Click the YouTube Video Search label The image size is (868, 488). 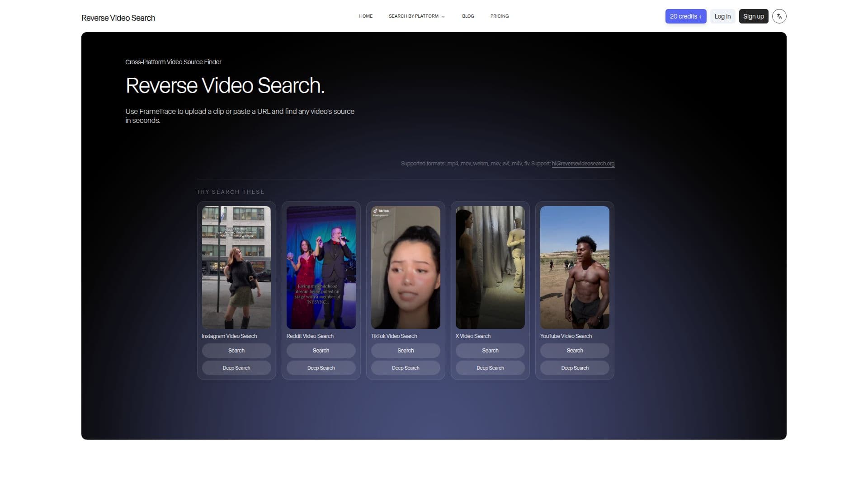pos(566,336)
